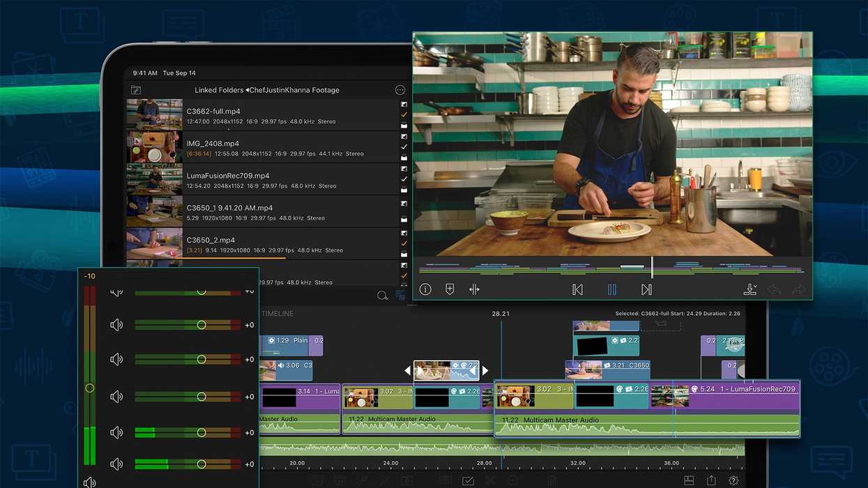Open the project settings gear
The height and width of the screenshot is (488, 868).
pyautogui.click(x=733, y=480)
